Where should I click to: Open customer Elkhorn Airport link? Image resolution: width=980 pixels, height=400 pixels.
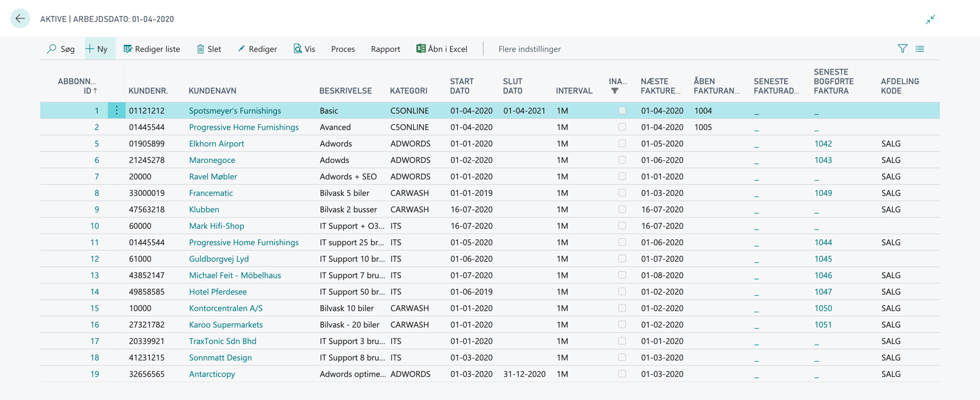216,144
